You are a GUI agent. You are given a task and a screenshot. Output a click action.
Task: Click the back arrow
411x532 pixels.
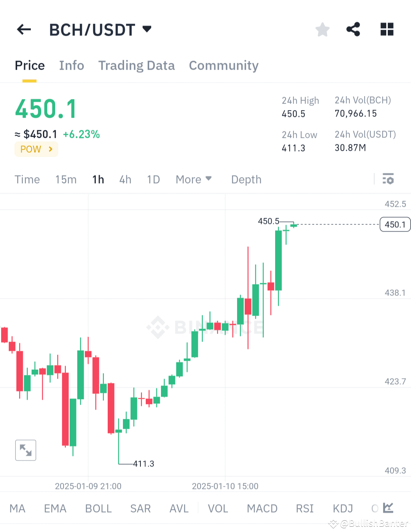[24, 29]
